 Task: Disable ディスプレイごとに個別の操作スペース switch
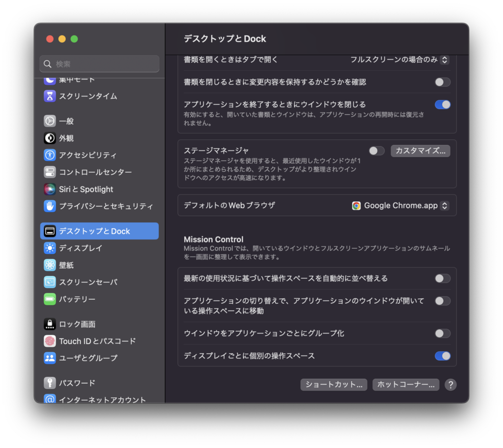[443, 356]
